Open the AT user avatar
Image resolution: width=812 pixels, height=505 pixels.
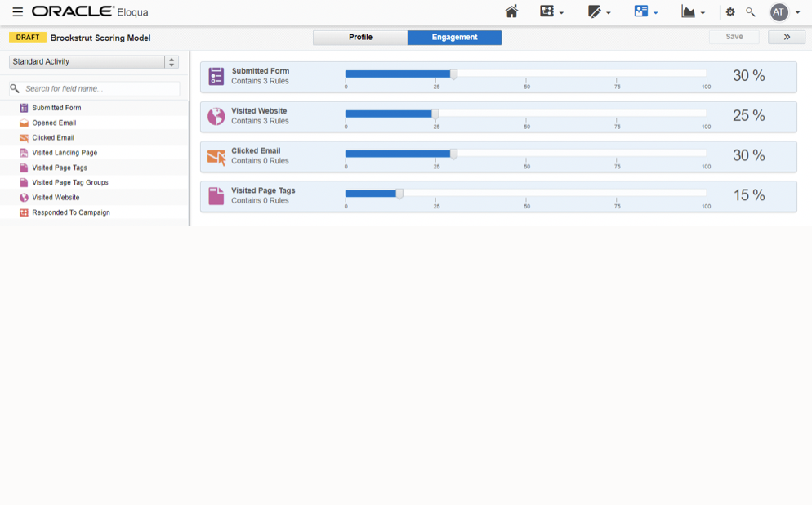pyautogui.click(x=779, y=12)
